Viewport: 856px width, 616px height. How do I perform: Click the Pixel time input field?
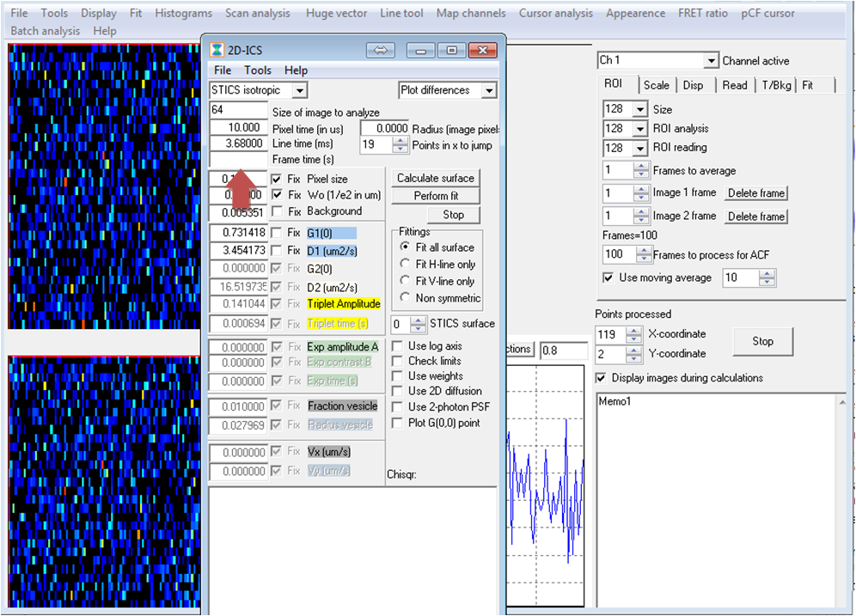tap(238, 127)
